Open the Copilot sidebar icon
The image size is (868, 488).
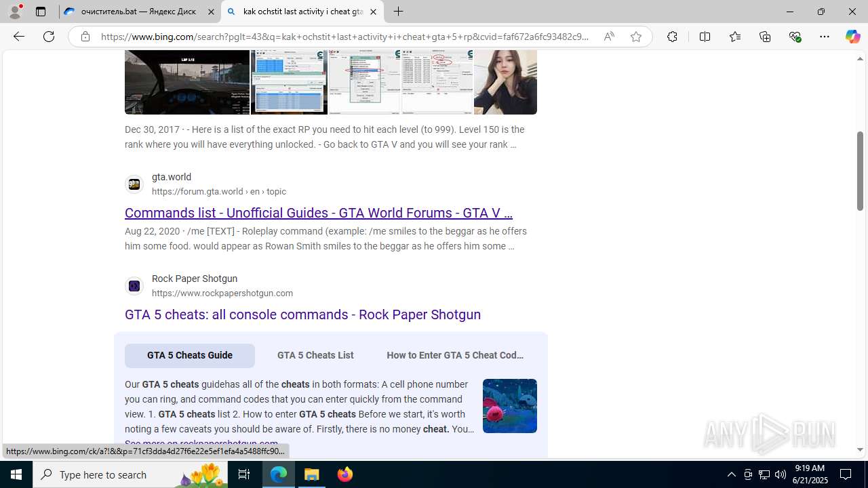click(852, 37)
